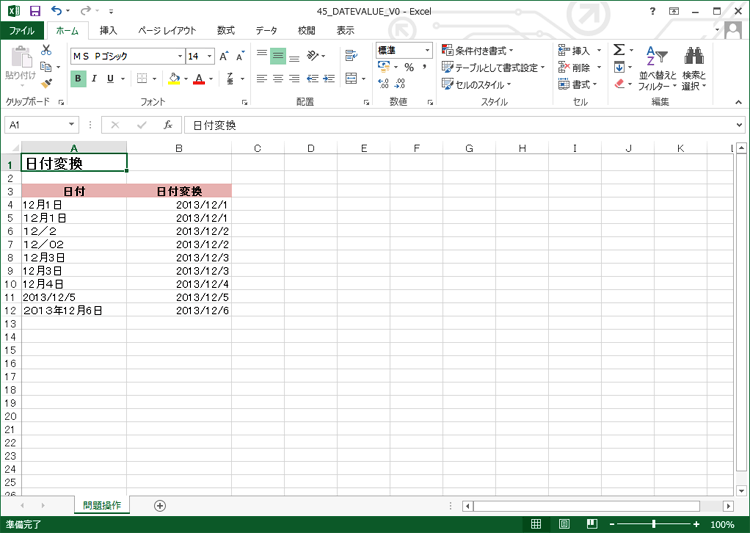Viewport: 750px width, 533px height.
Task: Set top vertical alignment
Action: [x=262, y=56]
